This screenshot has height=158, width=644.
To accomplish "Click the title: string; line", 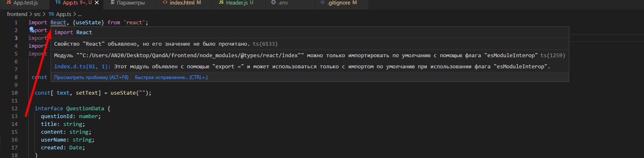I will click(x=63, y=124).
